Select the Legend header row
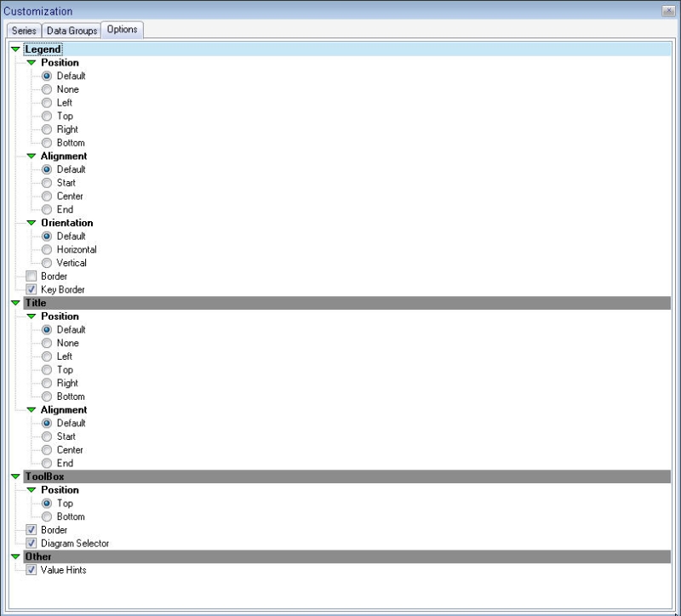This screenshot has height=616, width=681. pos(340,49)
